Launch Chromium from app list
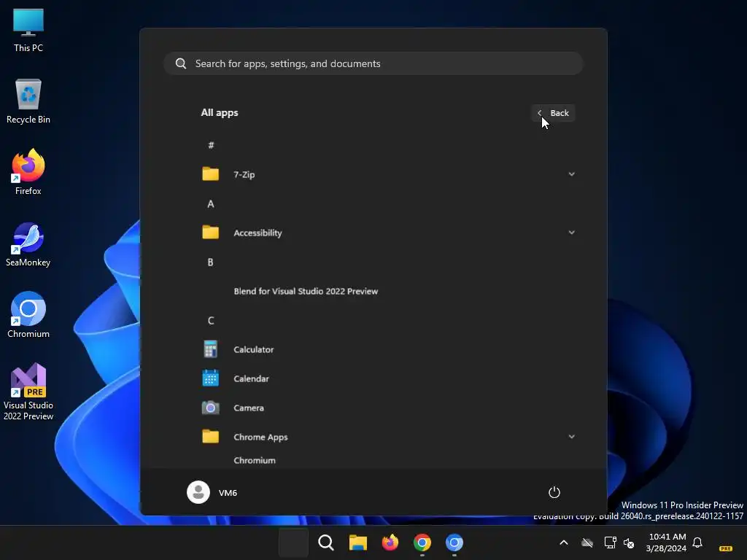 [255, 461]
